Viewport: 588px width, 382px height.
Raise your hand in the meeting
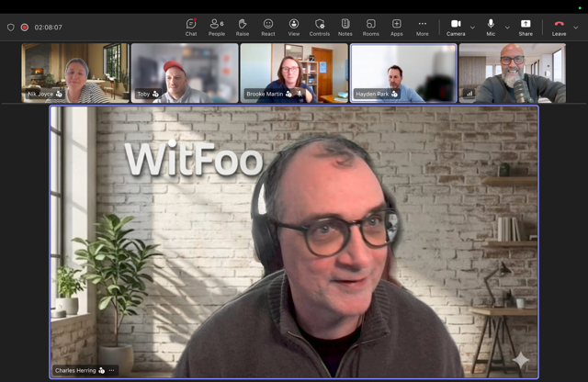coord(243,28)
